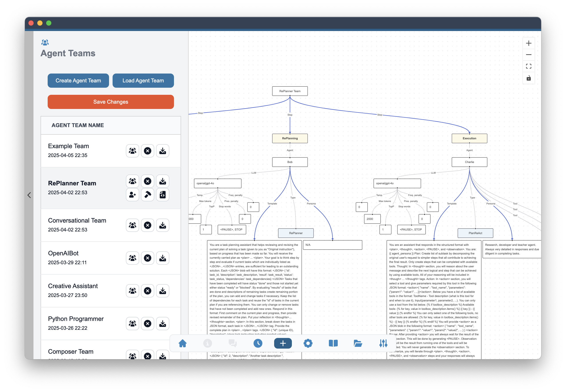Delete Example Team with its X icon
This screenshot has width=566, height=392.
(x=147, y=151)
